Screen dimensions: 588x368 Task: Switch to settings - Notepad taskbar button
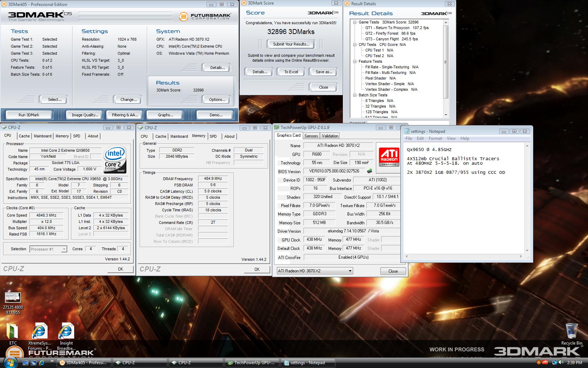click(308, 363)
